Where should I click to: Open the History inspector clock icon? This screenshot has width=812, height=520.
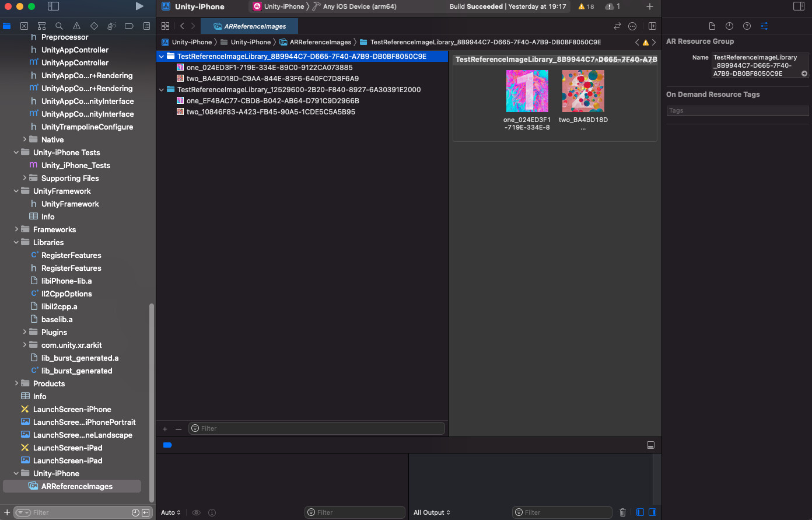click(729, 26)
